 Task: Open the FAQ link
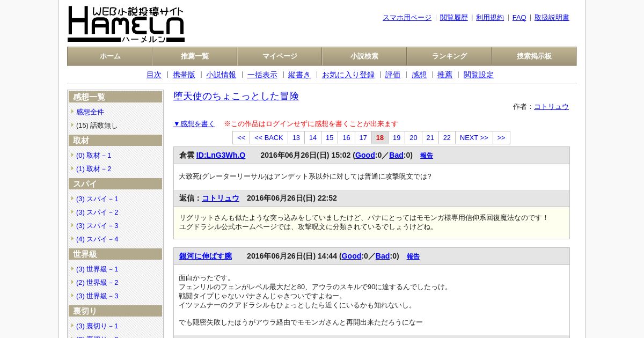tap(519, 18)
